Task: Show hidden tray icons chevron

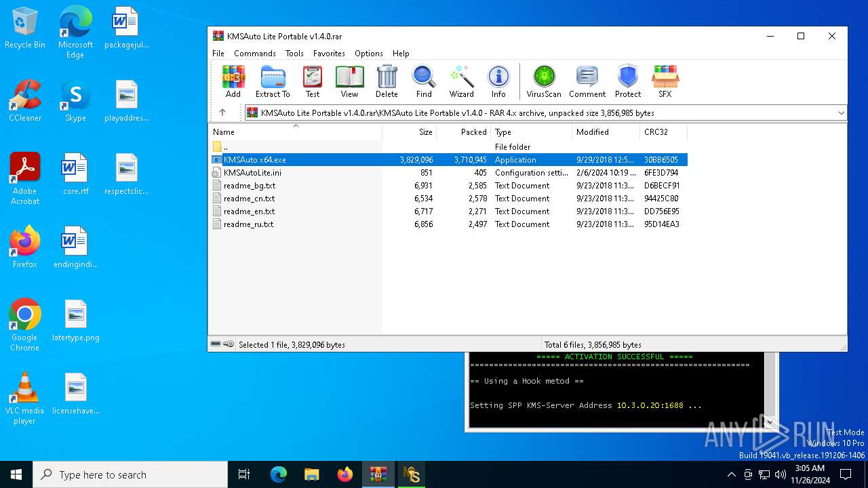Action: [x=731, y=474]
